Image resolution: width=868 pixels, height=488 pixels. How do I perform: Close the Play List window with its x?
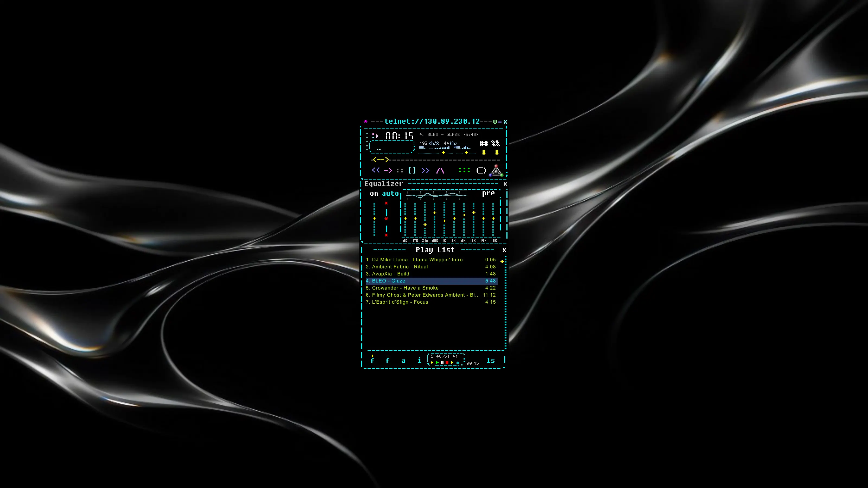coord(504,250)
